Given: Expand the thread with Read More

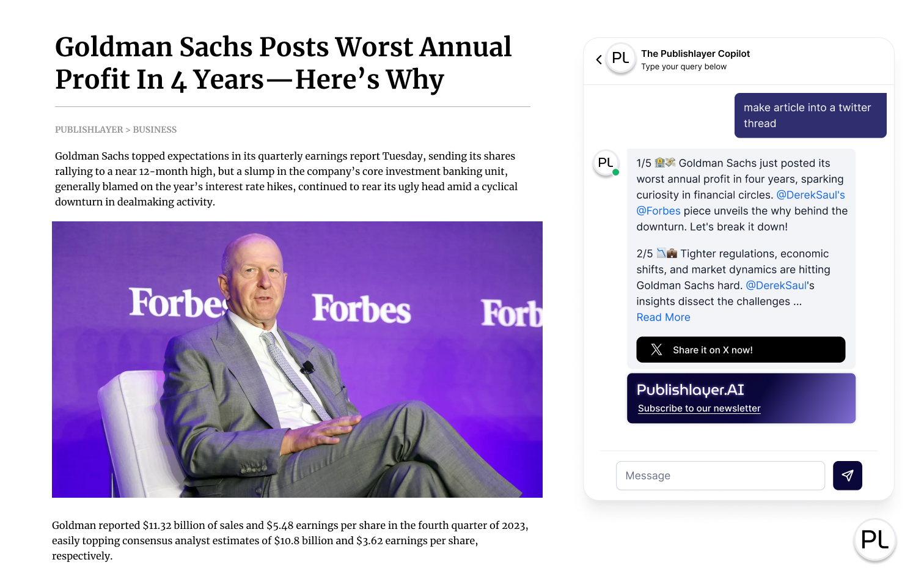Looking at the screenshot, I should pyautogui.click(x=663, y=317).
